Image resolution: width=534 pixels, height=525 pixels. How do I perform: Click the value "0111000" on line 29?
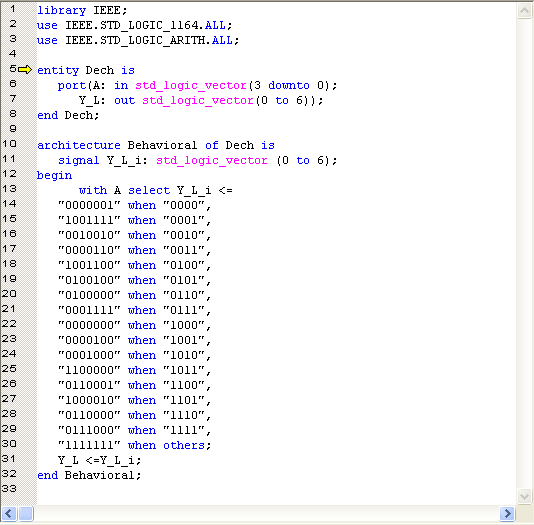coord(89,430)
